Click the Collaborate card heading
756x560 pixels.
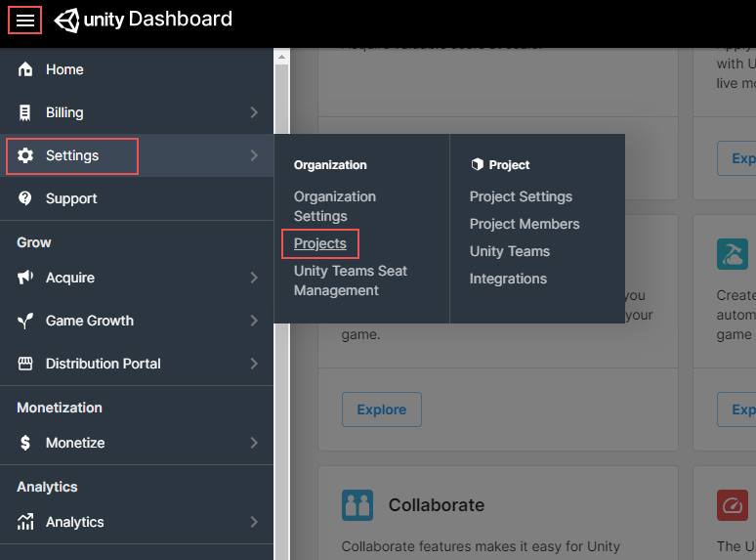437,505
